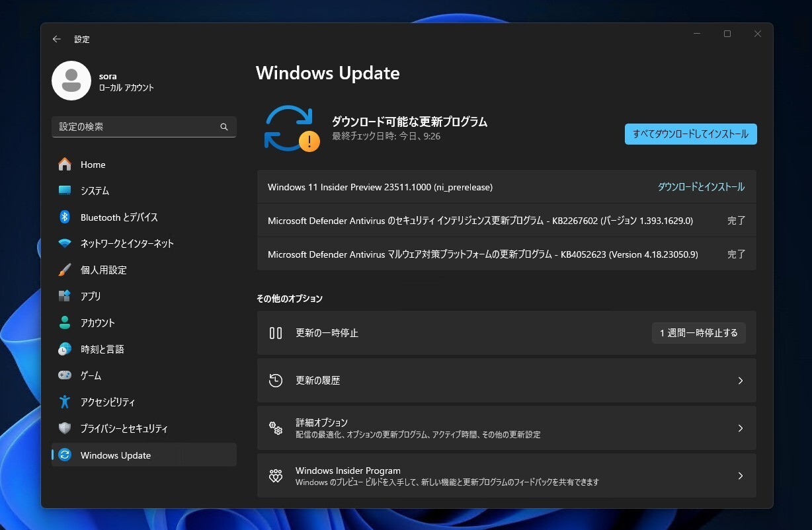The height and width of the screenshot is (530, 812).
Task: Click the プライバシーとセキュリティ shield icon
Action: (x=64, y=428)
